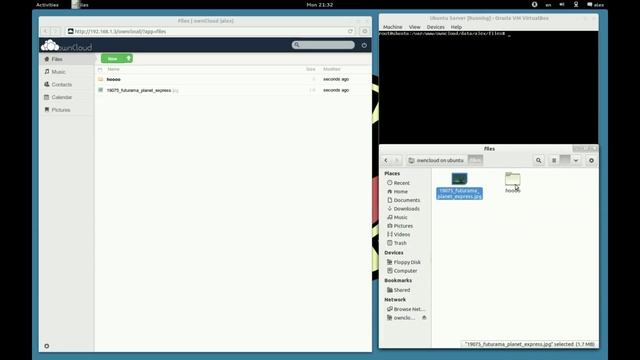Sort ownCloud files by the Size column
This screenshot has width=640, height=360.
311,69
